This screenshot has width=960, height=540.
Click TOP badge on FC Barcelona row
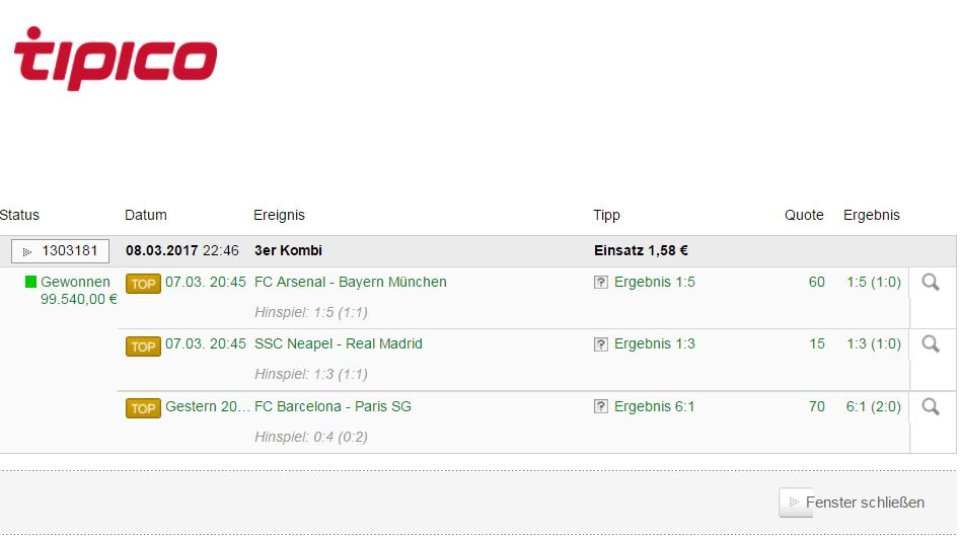pyautogui.click(x=143, y=408)
